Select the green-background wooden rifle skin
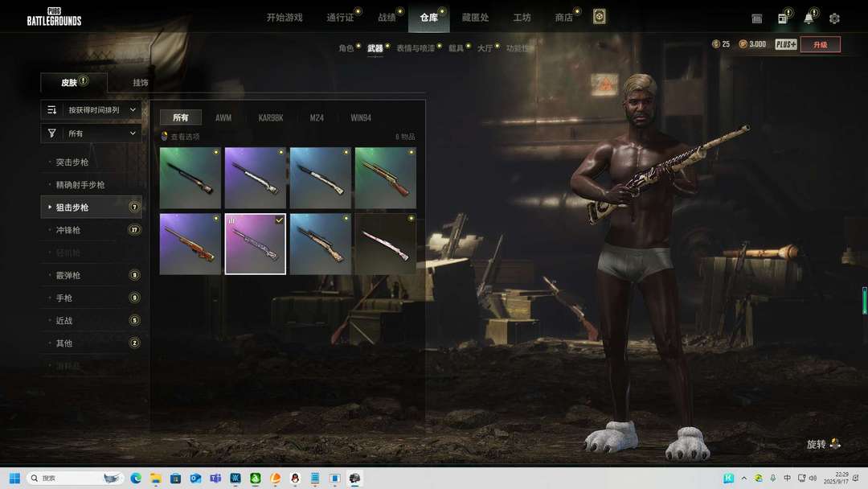Screen dimensions: 868x489 coord(385,178)
